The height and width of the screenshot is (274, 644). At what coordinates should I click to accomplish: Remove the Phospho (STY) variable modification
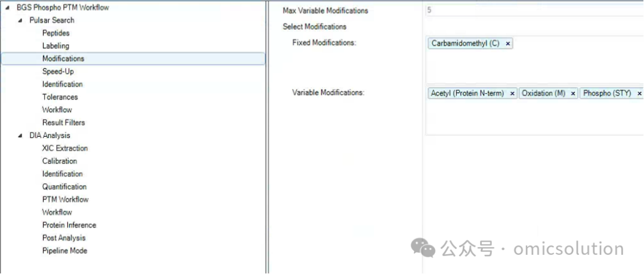pos(639,94)
